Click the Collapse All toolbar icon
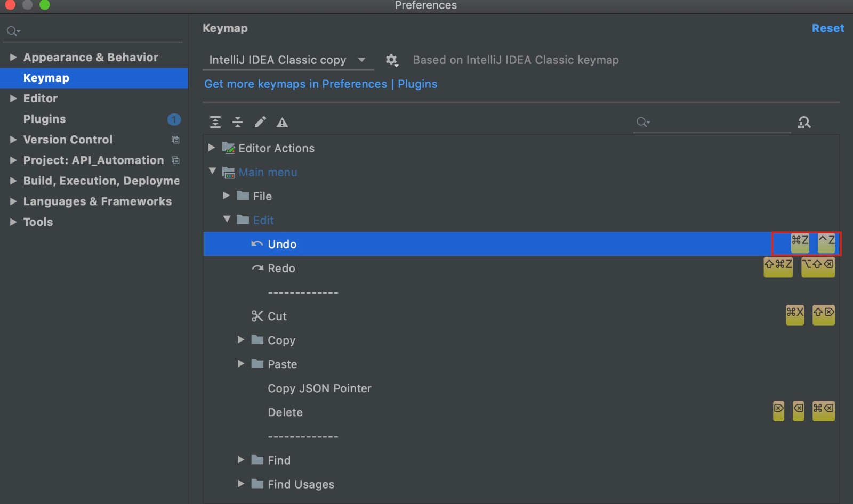The width and height of the screenshot is (853, 504). coord(238,123)
